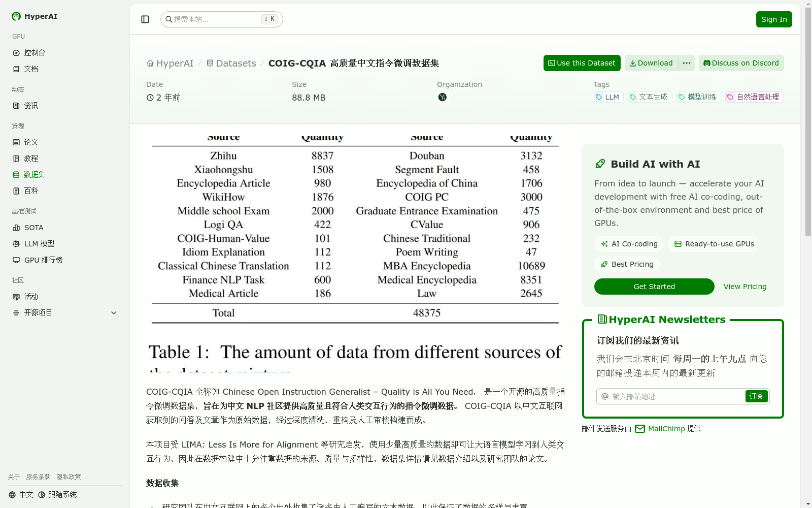
Task: Toggle the sidebar panel icon
Action: (x=145, y=19)
